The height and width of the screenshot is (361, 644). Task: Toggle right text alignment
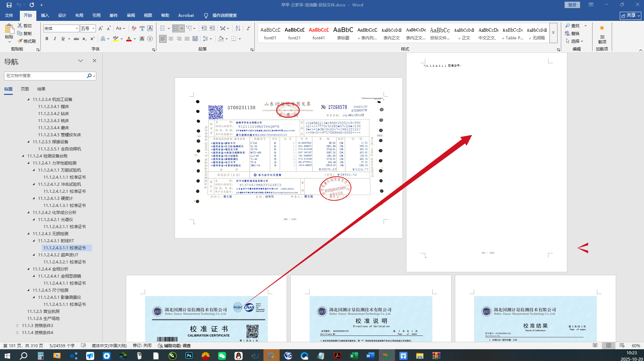click(179, 39)
